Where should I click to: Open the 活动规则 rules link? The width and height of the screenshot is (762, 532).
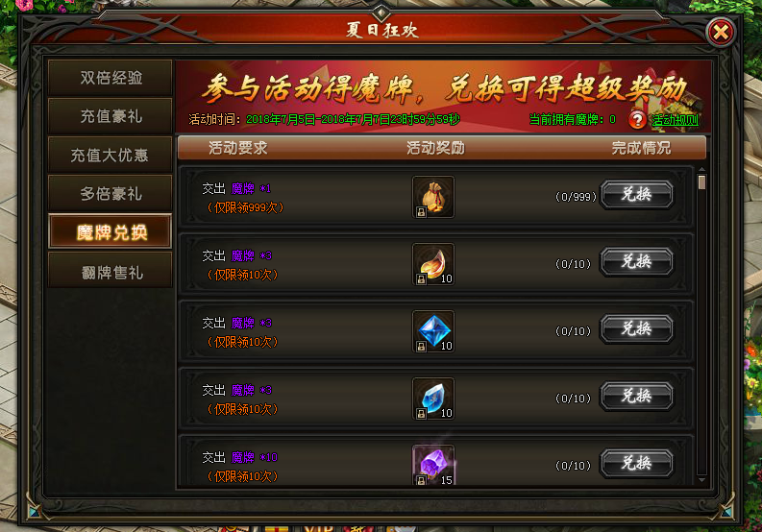[x=675, y=120]
